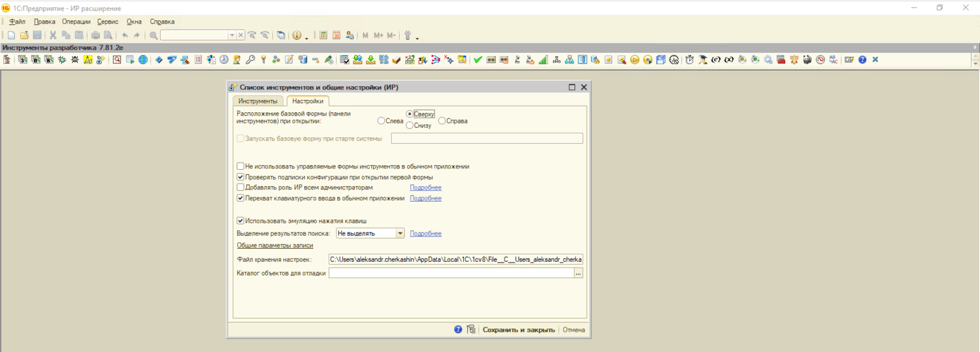Click the key icon in developer toolbar

[x=250, y=59]
